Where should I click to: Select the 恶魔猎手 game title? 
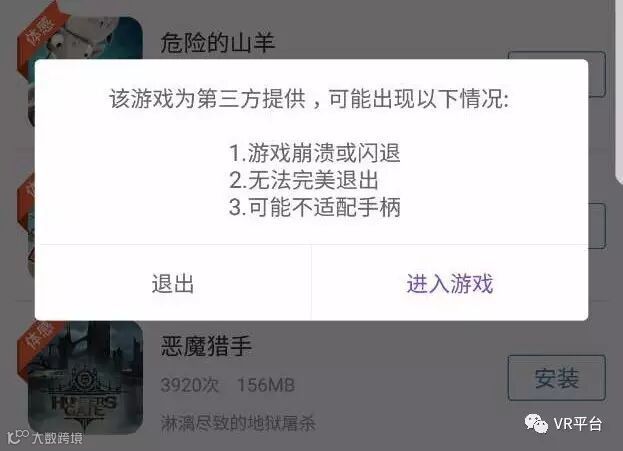point(206,346)
